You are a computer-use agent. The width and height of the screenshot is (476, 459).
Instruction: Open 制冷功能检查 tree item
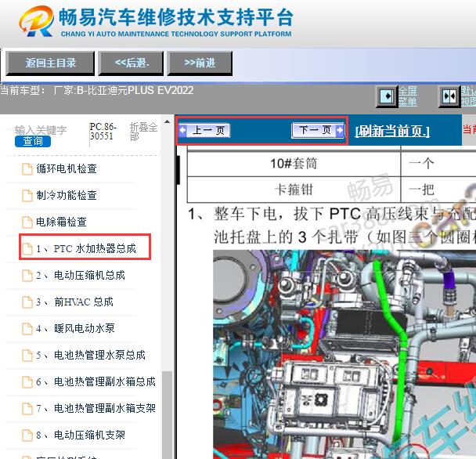pos(67,195)
